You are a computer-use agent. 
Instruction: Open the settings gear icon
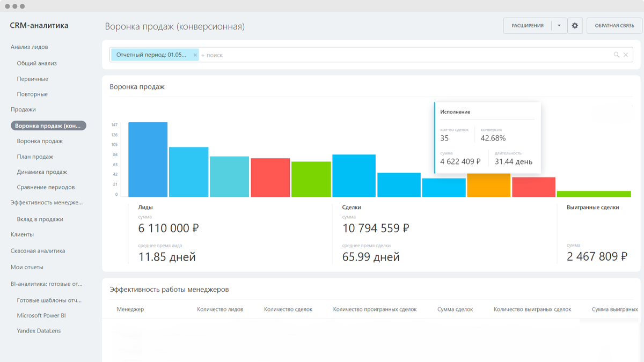pos(575,26)
